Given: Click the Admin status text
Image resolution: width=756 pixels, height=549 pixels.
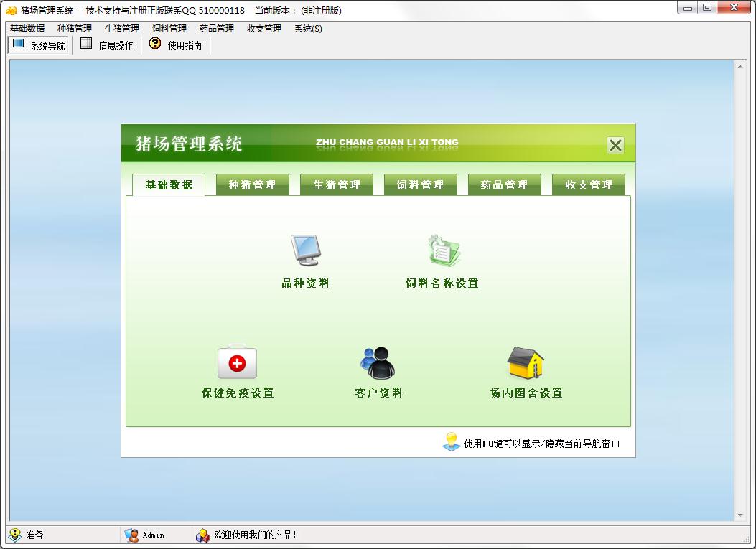Looking at the screenshot, I should [x=154, y=535].
